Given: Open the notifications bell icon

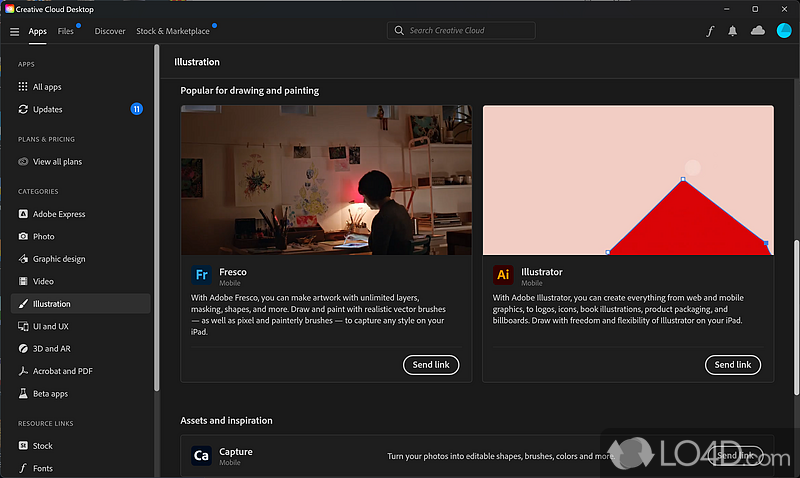Looking at the screenshot, I should point(733,31).
